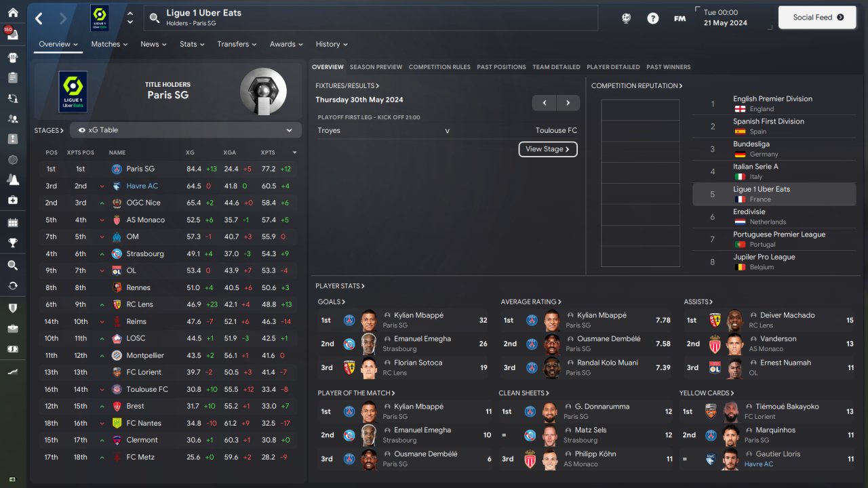The image size is (868, 488).
Task: Open the Medical Centre first-aid kit icon
Action: [13, 200]
